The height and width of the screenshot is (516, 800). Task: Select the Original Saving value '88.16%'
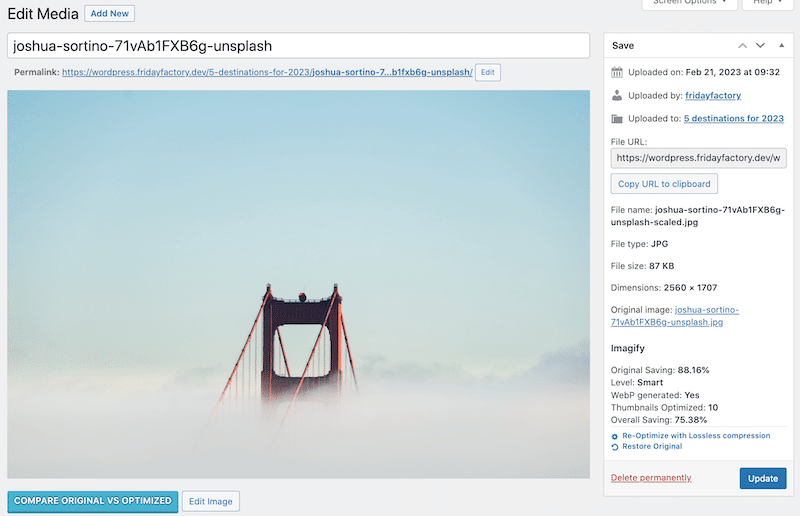coord(693,370)
